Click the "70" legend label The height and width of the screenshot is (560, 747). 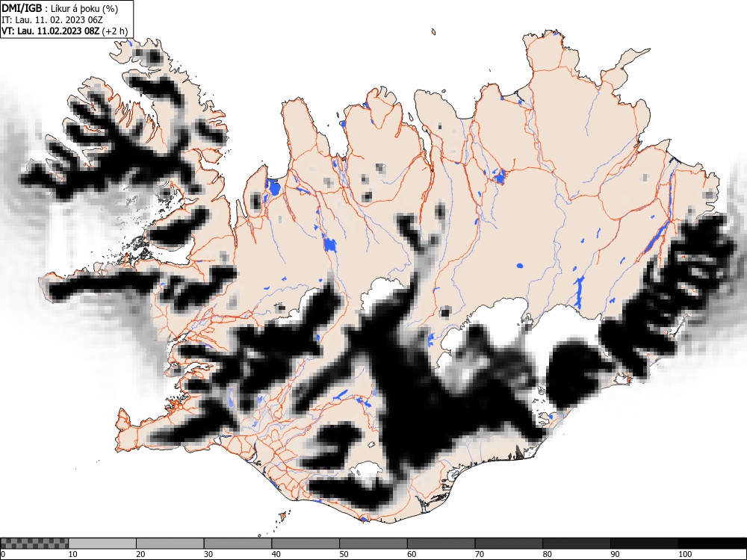480,554
